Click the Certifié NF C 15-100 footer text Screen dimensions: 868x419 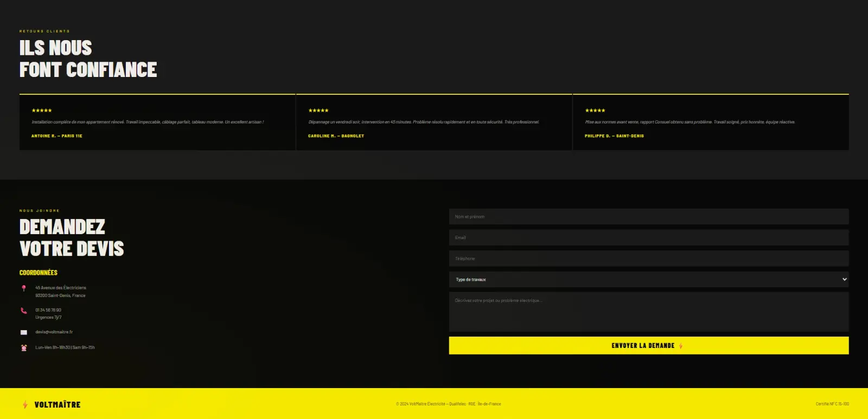832,404
